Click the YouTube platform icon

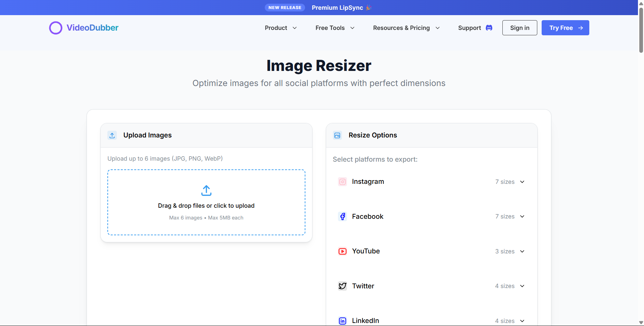point(342,251)
